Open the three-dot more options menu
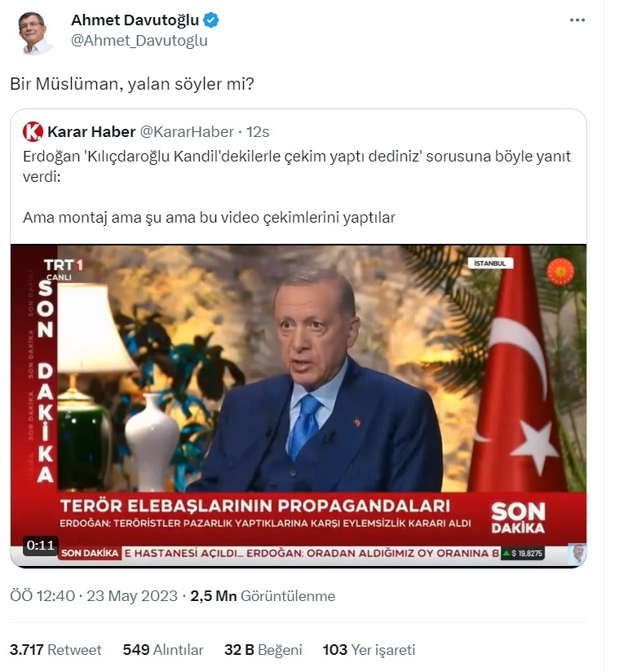 coord(577,20)
